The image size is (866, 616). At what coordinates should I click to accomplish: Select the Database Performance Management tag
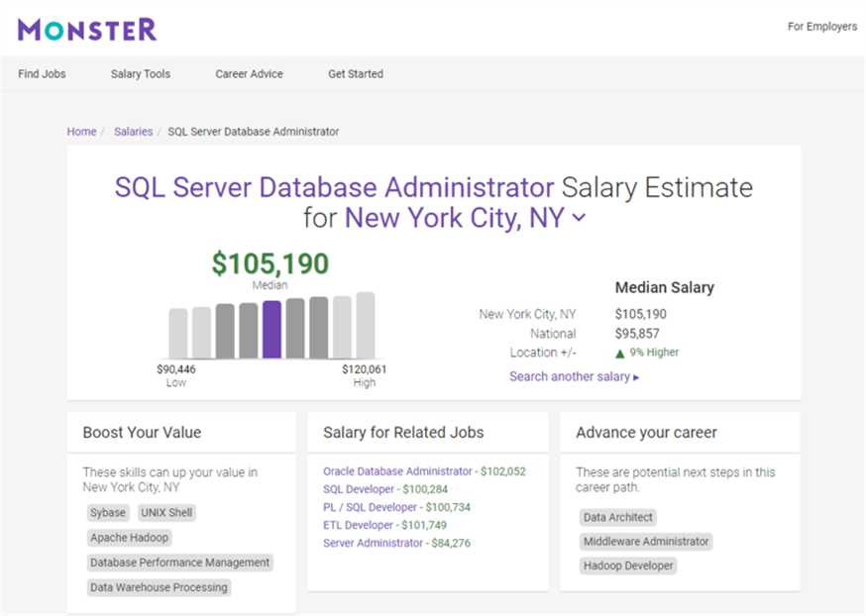pos(180,563)
